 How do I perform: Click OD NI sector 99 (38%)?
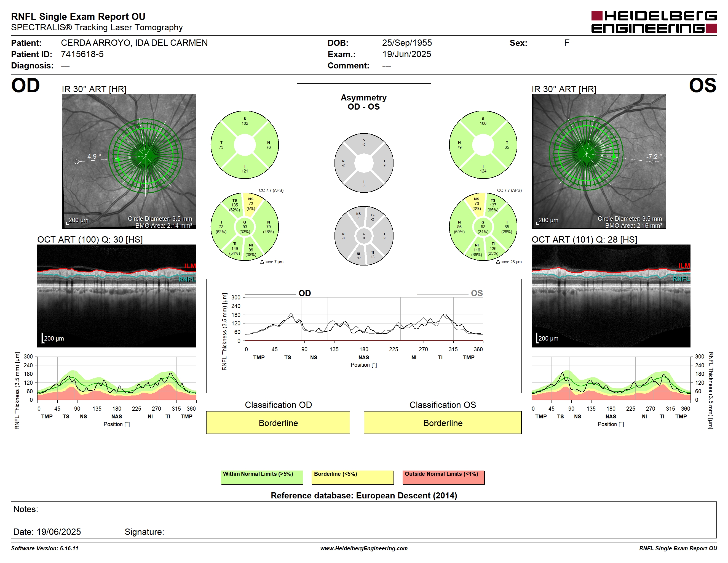[251, 250]
